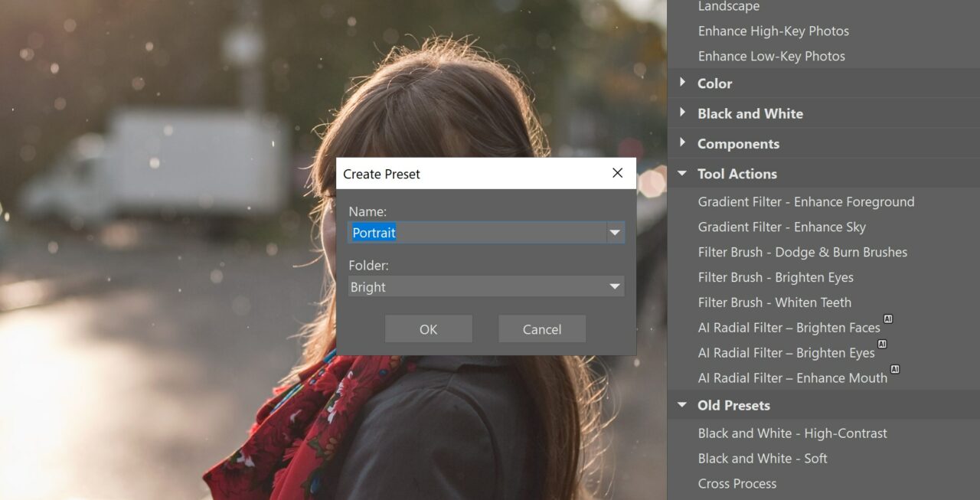This screenshot has width=980, height=500.
Task: Confirm preset creation with OK
Action: point(428,328)
